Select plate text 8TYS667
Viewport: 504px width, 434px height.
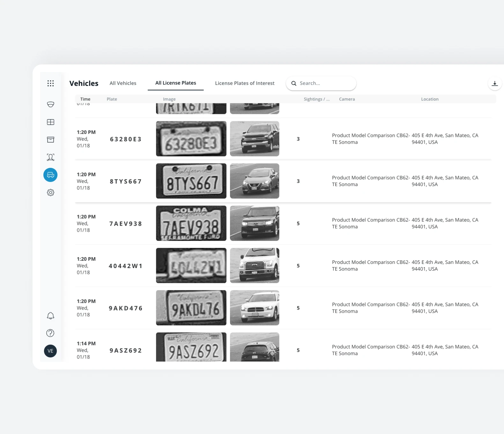126,181
